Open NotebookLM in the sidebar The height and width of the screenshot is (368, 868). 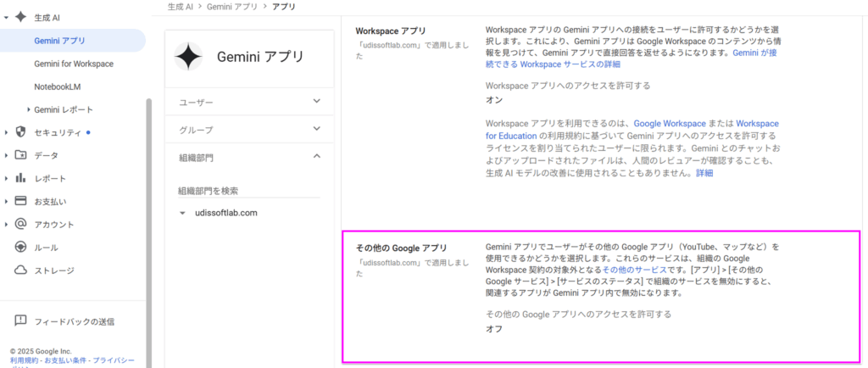click(x=58, y=86)
